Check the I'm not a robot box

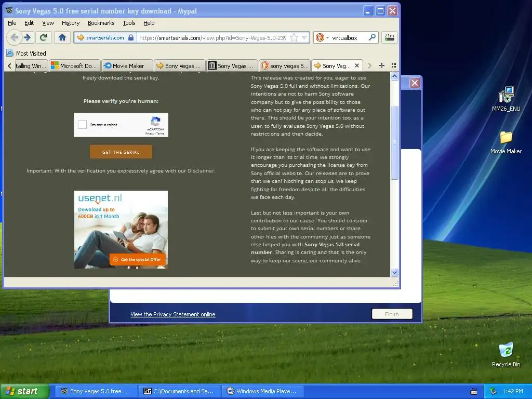click(x=83, y=125)
